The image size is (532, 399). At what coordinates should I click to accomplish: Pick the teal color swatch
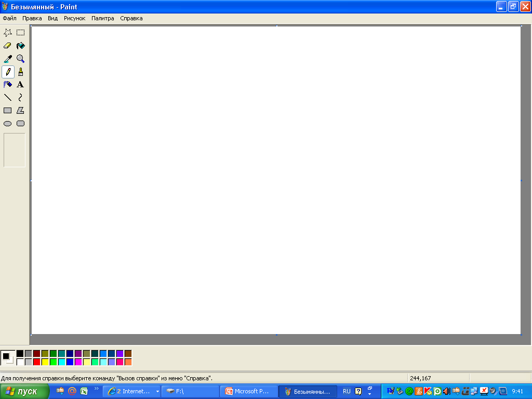click(62, 353)
